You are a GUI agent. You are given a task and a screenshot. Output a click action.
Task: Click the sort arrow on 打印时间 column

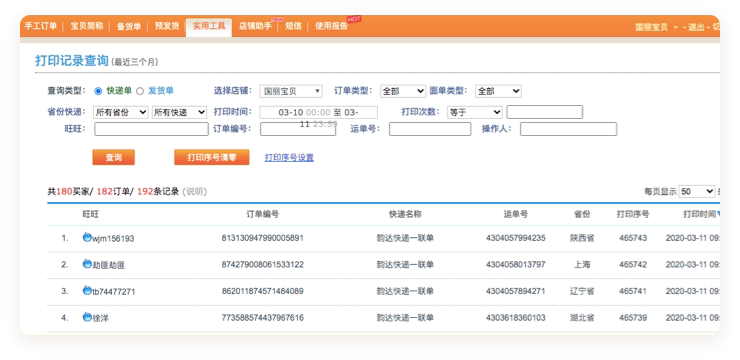tap(718, 214)
